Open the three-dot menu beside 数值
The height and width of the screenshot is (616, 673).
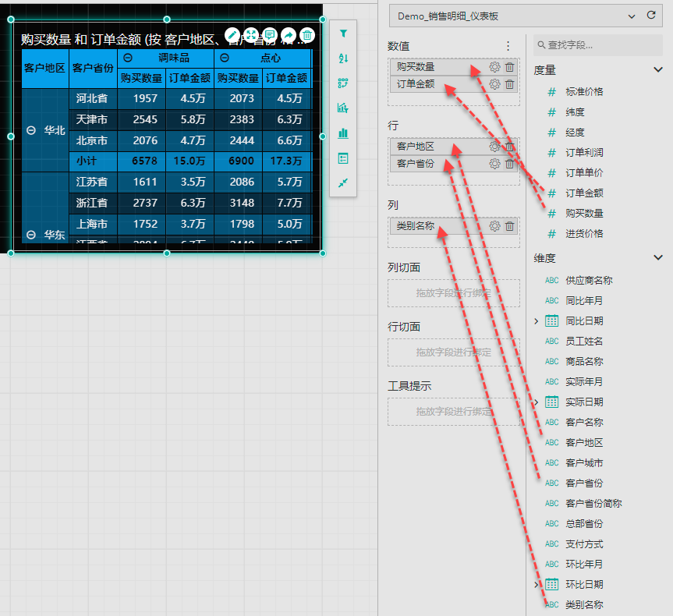click(x=508, y=47)
